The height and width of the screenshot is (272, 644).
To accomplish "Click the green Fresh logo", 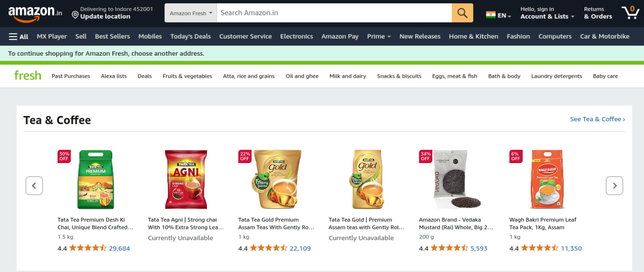I will (x=27, y=75).
